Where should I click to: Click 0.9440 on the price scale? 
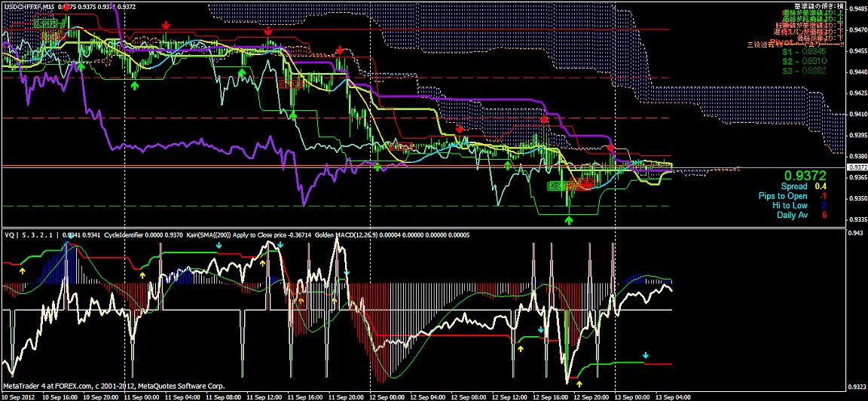[857, 72]
